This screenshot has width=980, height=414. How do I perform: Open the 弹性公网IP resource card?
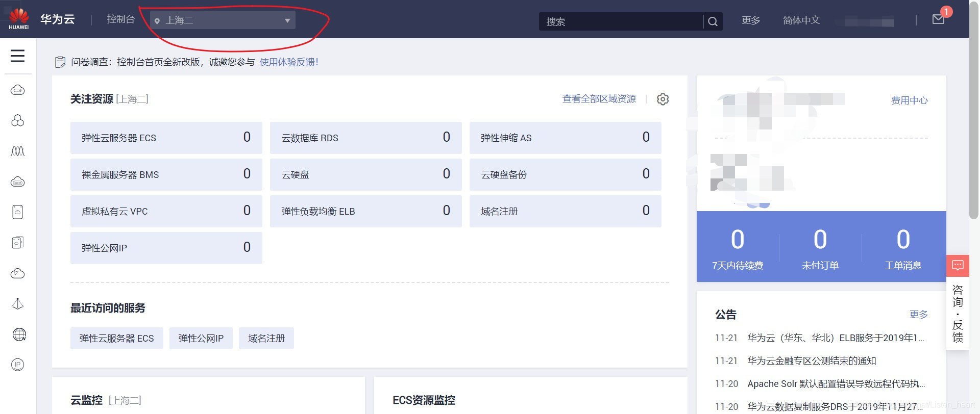[x=166, y=248]
